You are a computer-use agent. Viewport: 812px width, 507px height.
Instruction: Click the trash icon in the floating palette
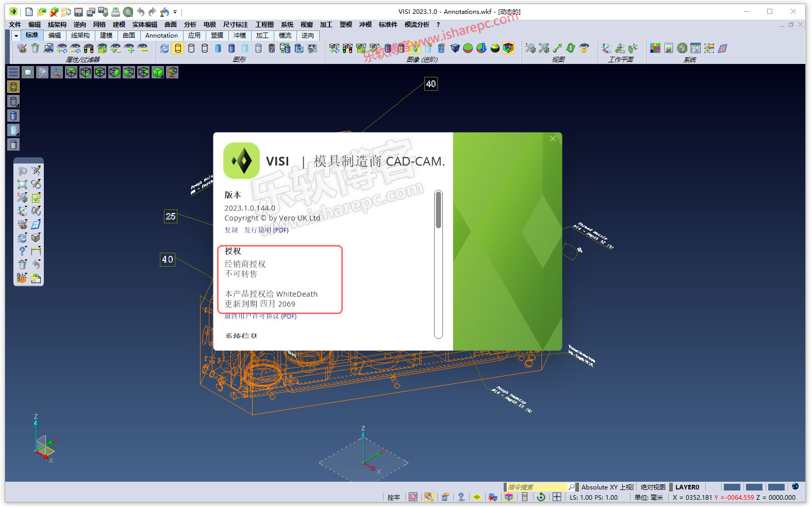(22, 265)
